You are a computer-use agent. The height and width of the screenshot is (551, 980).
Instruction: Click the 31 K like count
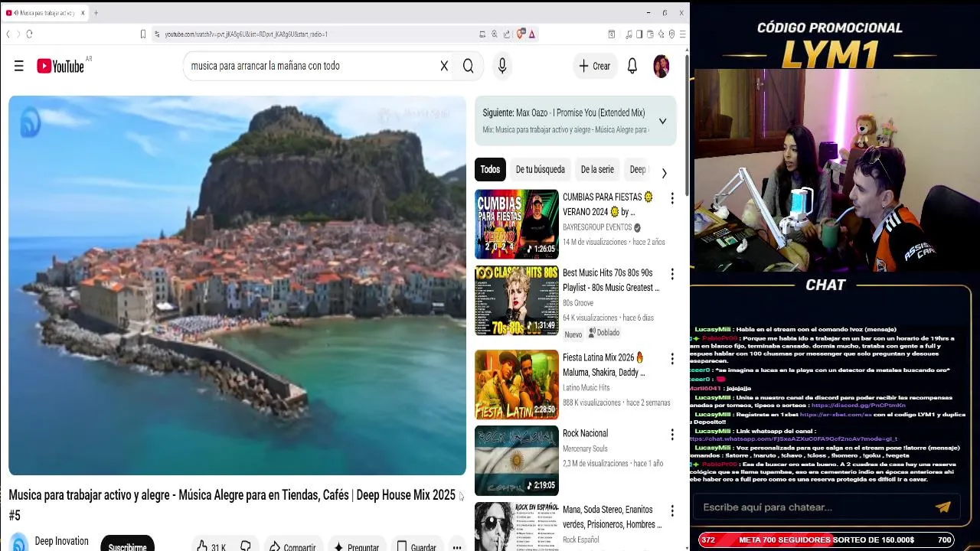tap(218, 547)
